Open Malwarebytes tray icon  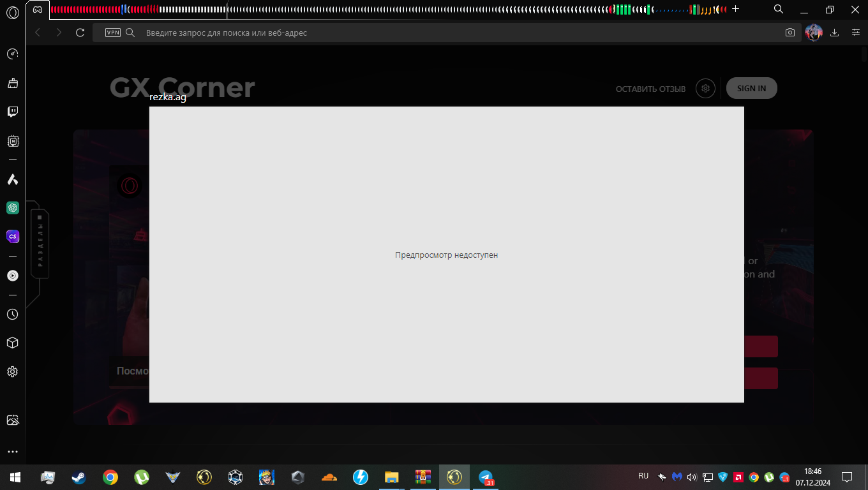(x=677, y=477)
